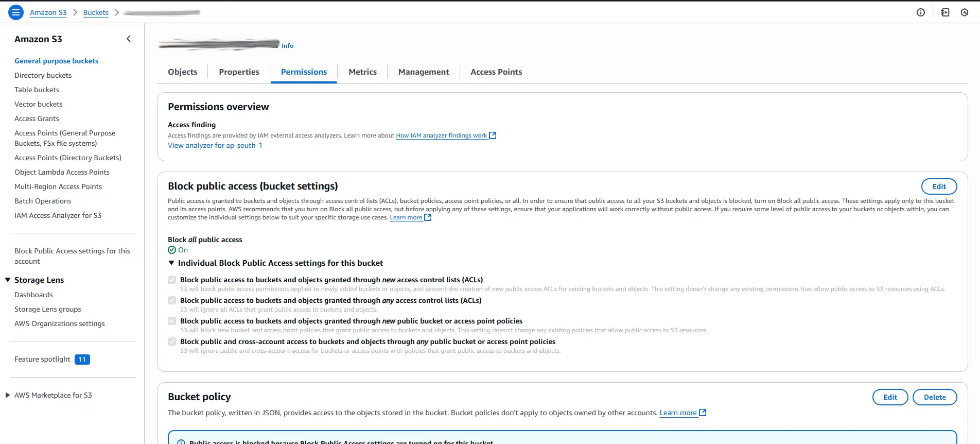Open Block Public Access settings for this account

point(72,256)
